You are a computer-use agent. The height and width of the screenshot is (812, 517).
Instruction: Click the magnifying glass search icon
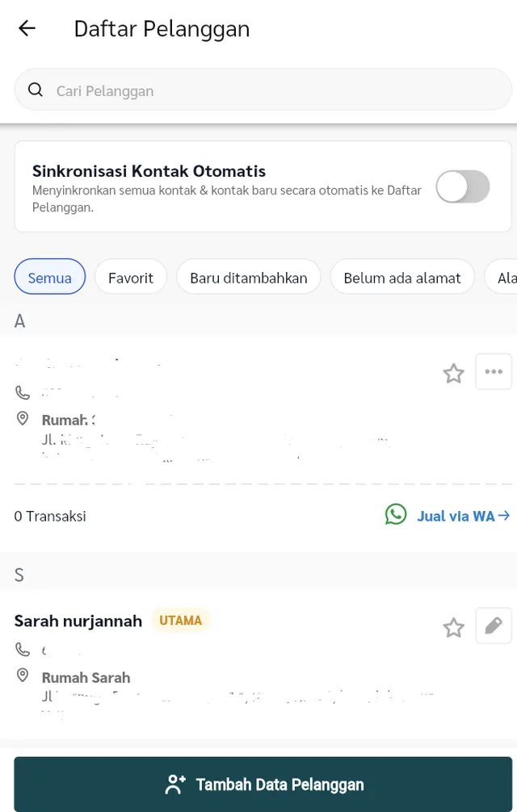(36, 90)
